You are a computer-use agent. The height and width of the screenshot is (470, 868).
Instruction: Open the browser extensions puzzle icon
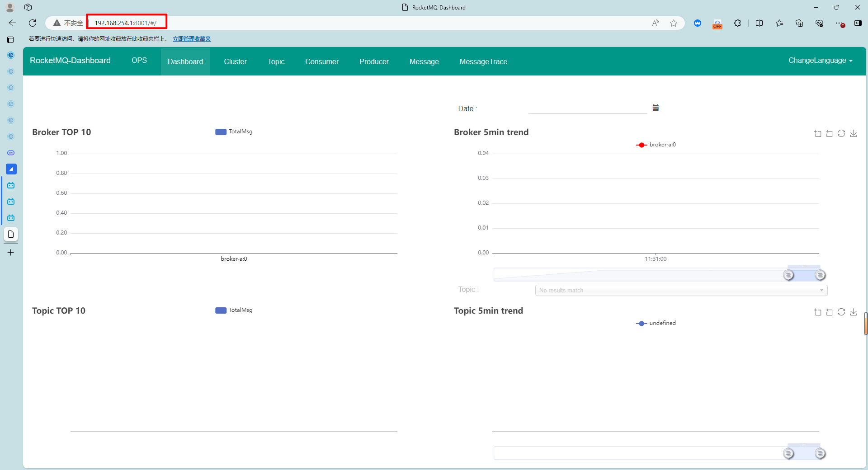coord(737,23)
